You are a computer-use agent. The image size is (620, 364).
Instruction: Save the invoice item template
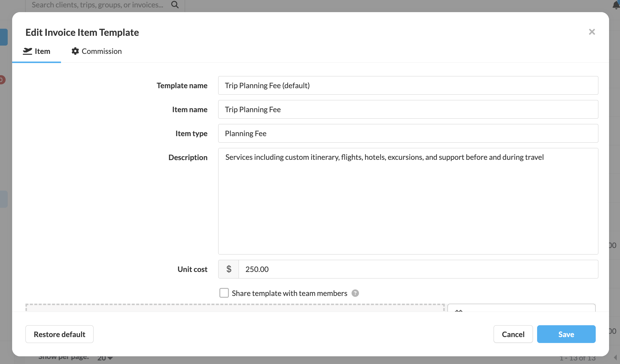tap(566, 334)
